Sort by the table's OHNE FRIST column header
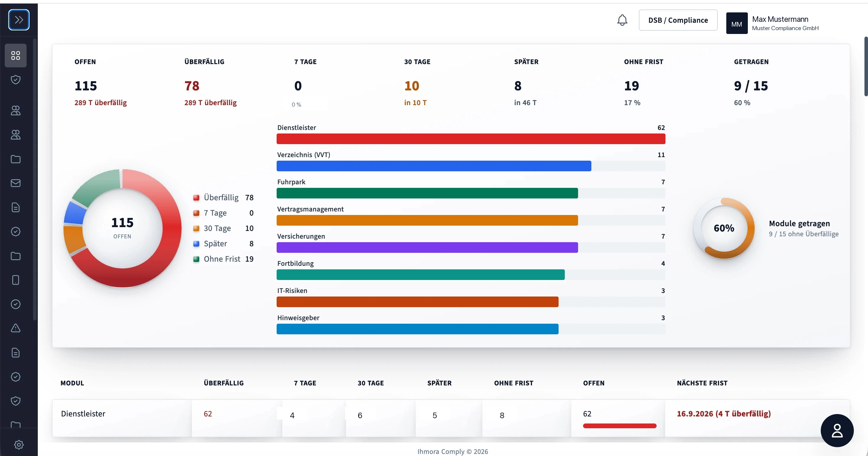The height and width of the screenshot is (456, 868). click(513, 383)
